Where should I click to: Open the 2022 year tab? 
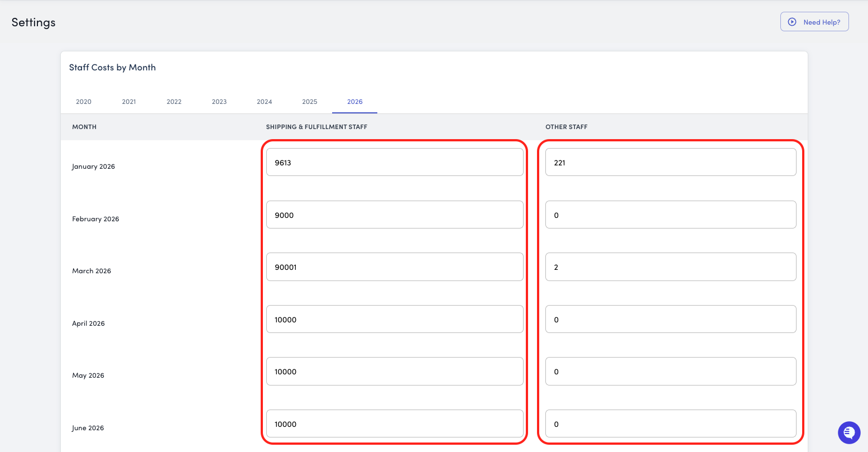pyautogui.click(x=174, y=102)
